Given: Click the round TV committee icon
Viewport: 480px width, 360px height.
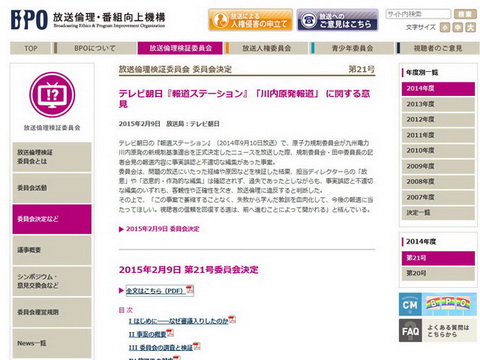Looking at the screenshot, I should pyautogui.click(x=52, y=95).
